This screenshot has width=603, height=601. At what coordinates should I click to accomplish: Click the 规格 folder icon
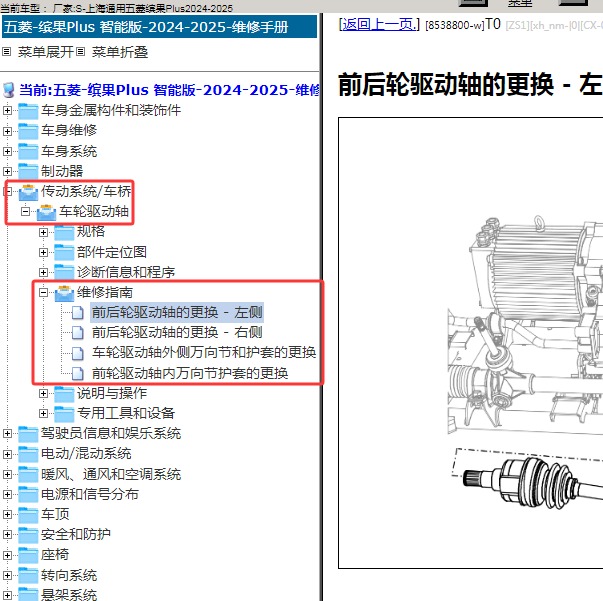(64, 232)
